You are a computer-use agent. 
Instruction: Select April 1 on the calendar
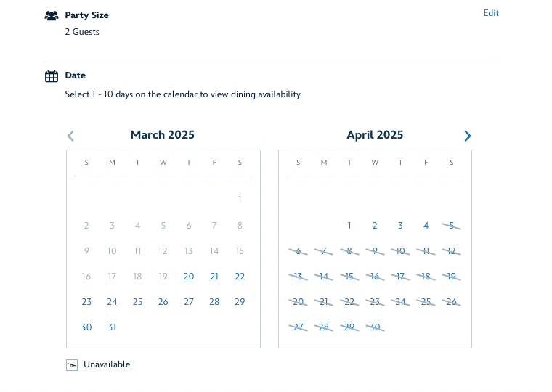349,226
